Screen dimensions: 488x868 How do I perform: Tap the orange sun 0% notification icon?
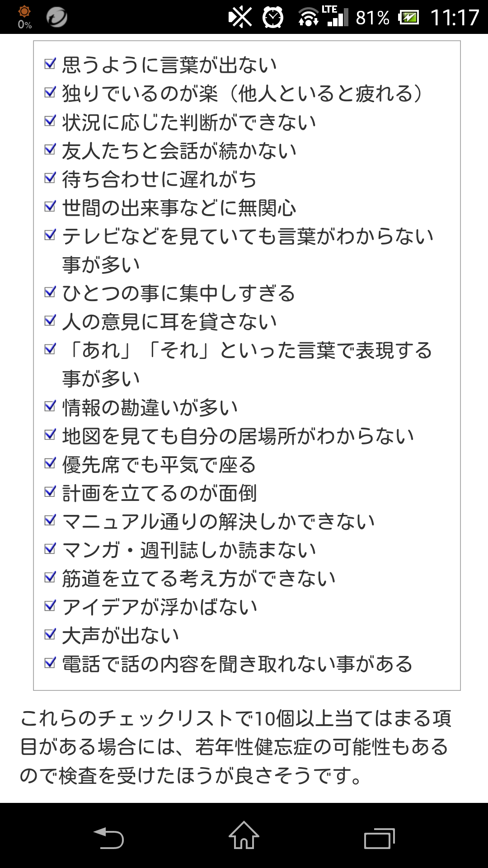click(x=24, y=17)
